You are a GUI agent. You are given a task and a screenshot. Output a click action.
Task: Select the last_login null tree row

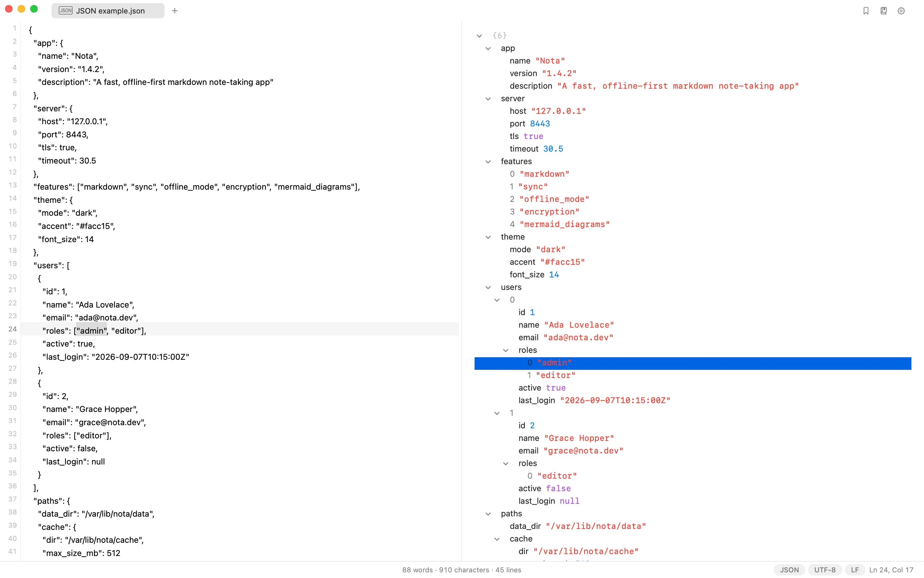692,501
